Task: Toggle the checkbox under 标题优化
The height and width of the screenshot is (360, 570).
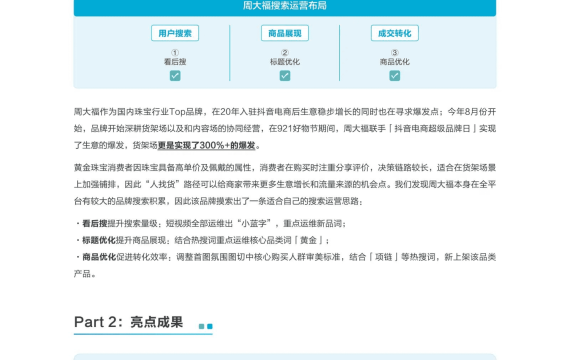Action: (285, 76)
